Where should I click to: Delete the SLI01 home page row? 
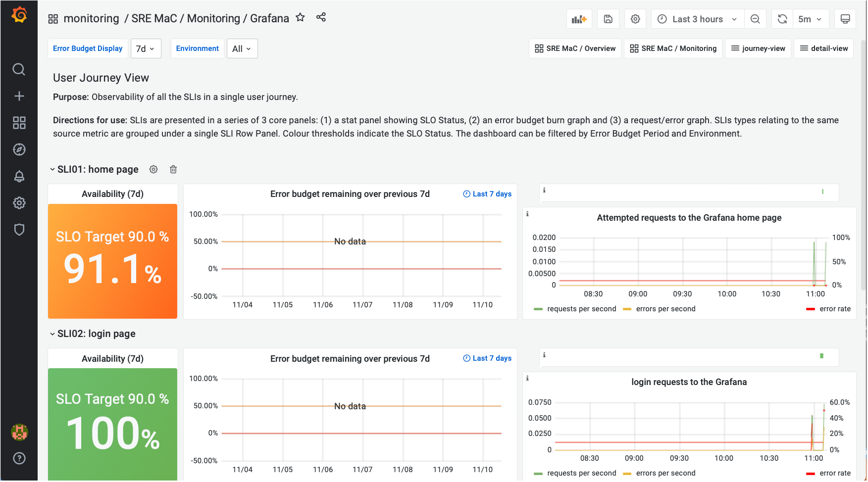point(173,169)
